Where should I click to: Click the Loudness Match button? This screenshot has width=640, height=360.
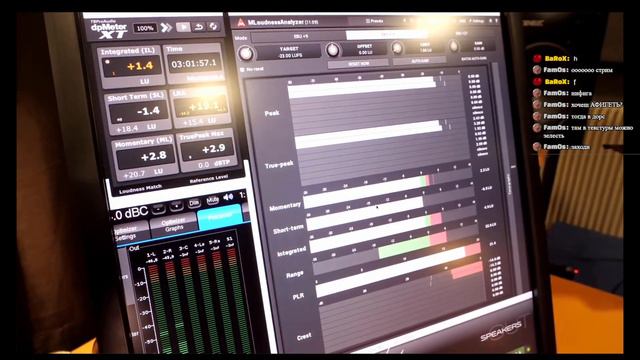pos(140,189)
